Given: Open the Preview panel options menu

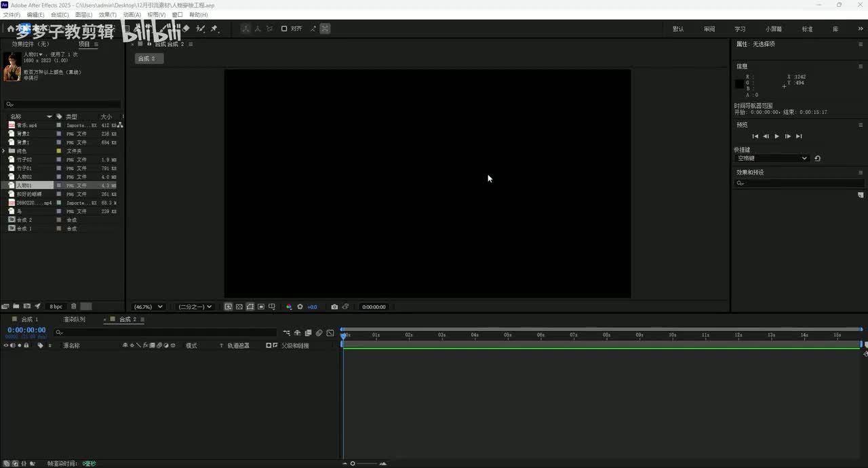Looking at the screenshot, I should (861, 125).
